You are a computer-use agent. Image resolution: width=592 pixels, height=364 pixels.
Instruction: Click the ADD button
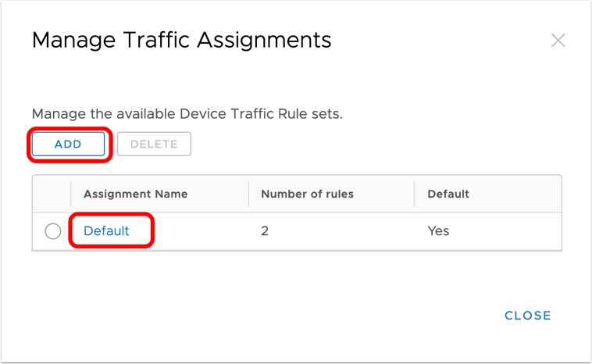(68, 145)
